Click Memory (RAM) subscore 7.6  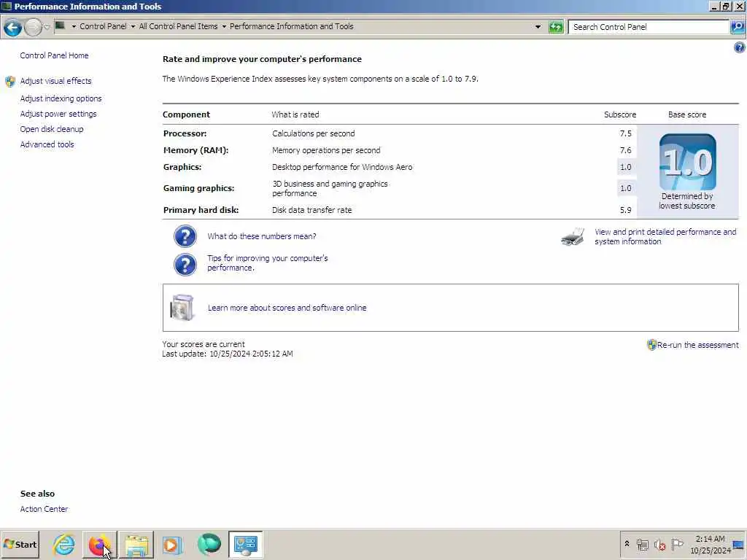[625, 150]
